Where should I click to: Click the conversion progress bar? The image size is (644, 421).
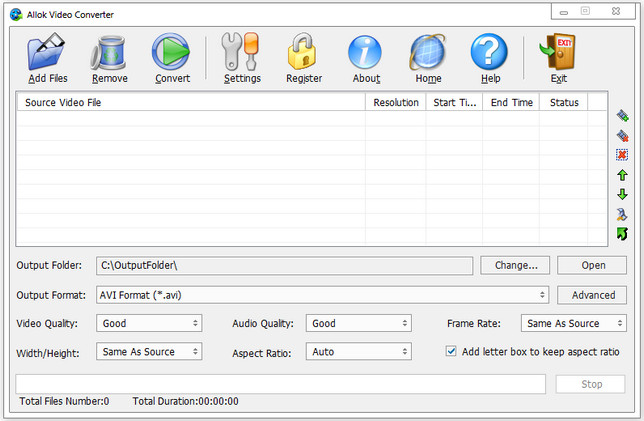pos(281,384)
